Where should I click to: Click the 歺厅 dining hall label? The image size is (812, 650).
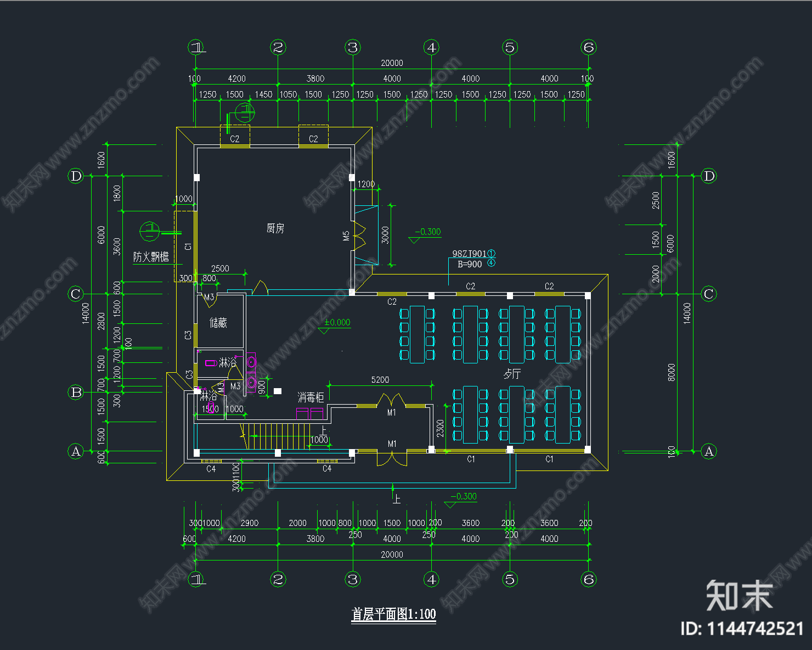pos(512,374)
